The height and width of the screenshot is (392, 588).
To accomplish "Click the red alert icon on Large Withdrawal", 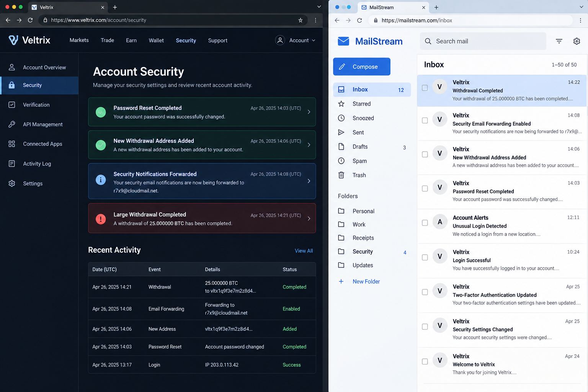I will (x=101, y=219).
